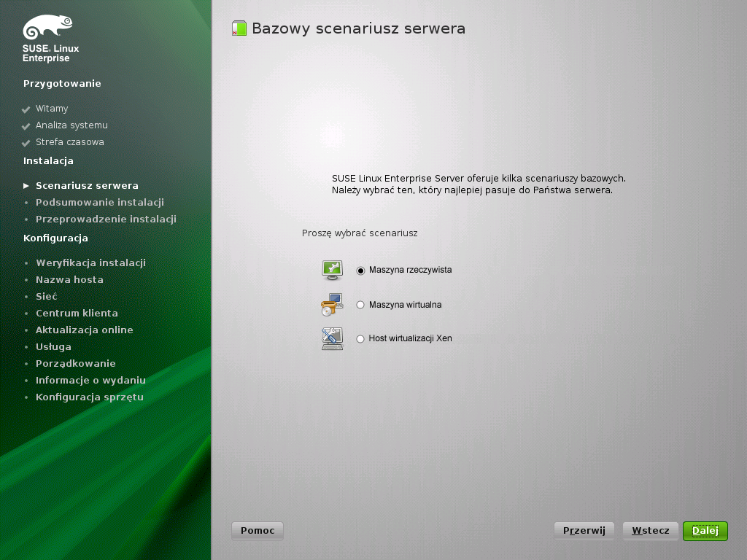Viewport: 747px width, 560px height.
Task: Click the Konfiguracja sprzętu step
Action: point(90,397)
